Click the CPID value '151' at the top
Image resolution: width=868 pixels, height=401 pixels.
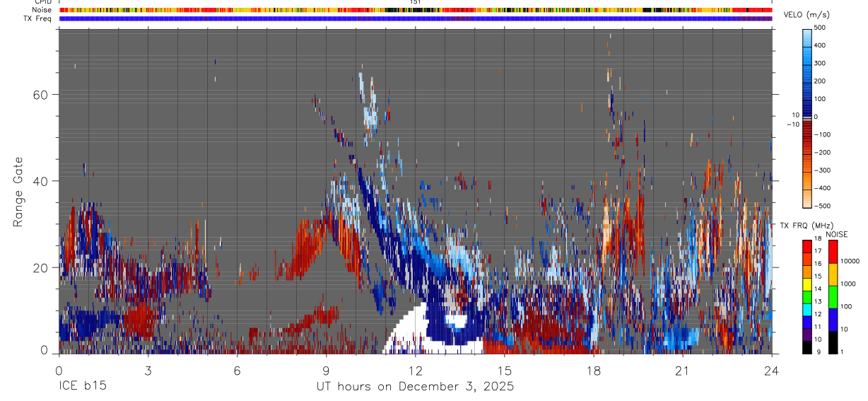(416, 2)
